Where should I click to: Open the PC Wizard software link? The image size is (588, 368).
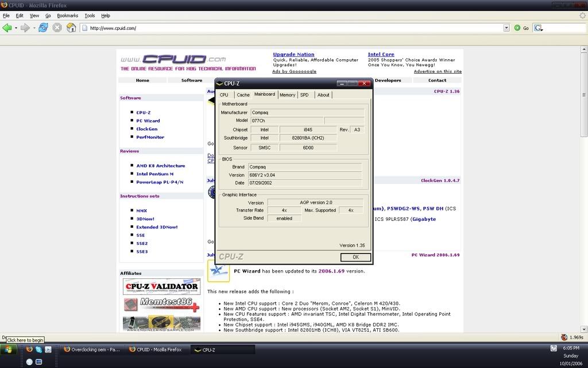point(148,121)
